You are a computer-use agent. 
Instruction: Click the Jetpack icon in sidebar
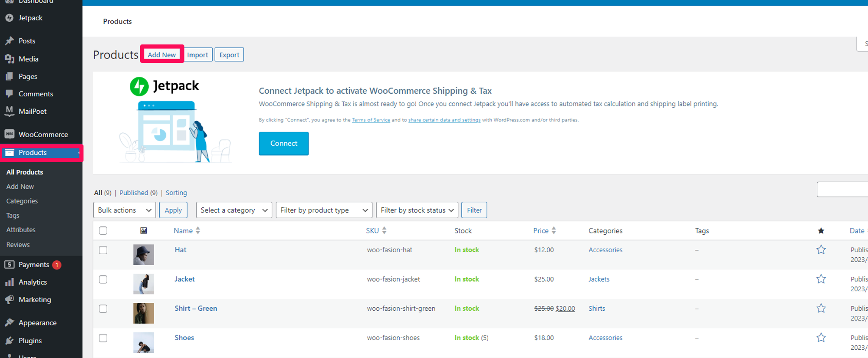click(x=9, y=18)
